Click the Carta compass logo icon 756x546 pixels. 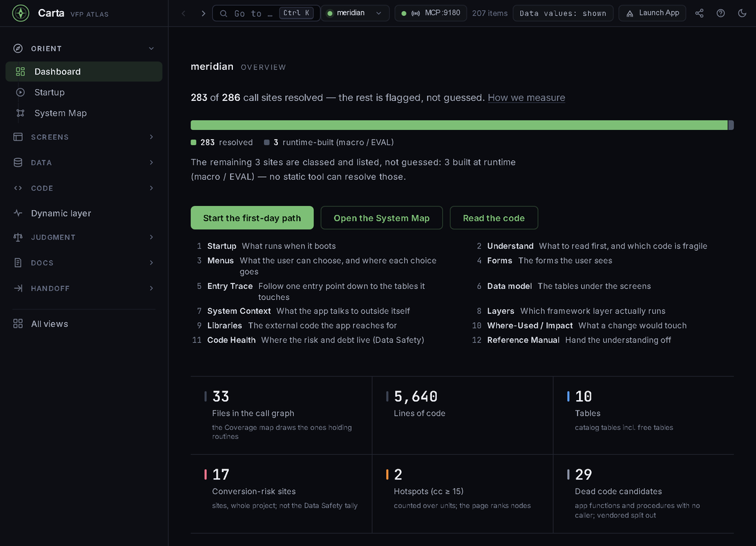coord(21,13)
